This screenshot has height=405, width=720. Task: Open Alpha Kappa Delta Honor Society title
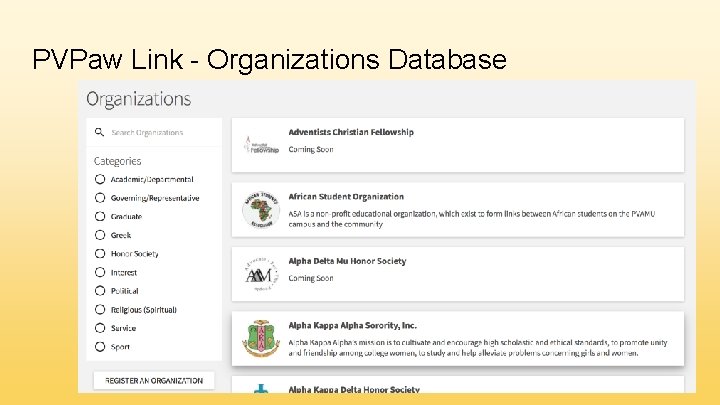354,389
